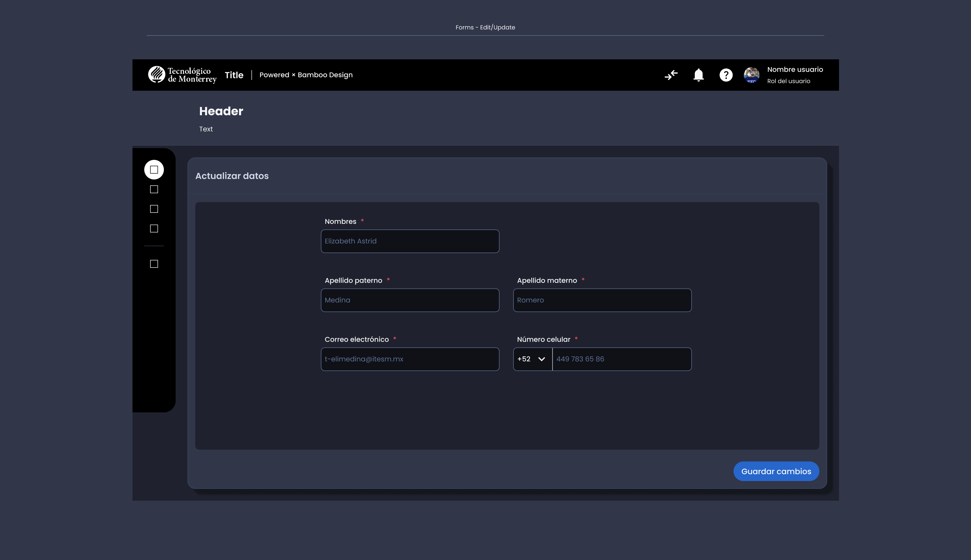Viewport: 971px width, 560px height.
Task: Click the Correo electrónico input field
Action: pos(410,359)
